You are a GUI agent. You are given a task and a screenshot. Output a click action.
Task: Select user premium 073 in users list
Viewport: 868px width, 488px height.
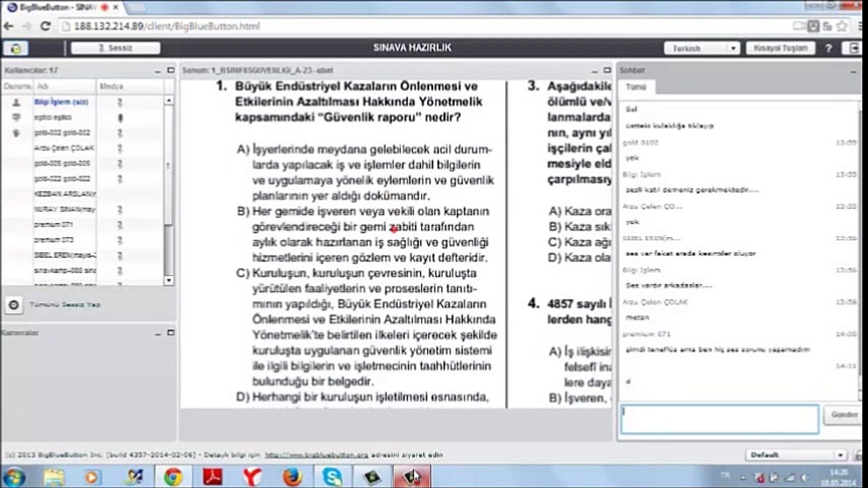point(53,240)
